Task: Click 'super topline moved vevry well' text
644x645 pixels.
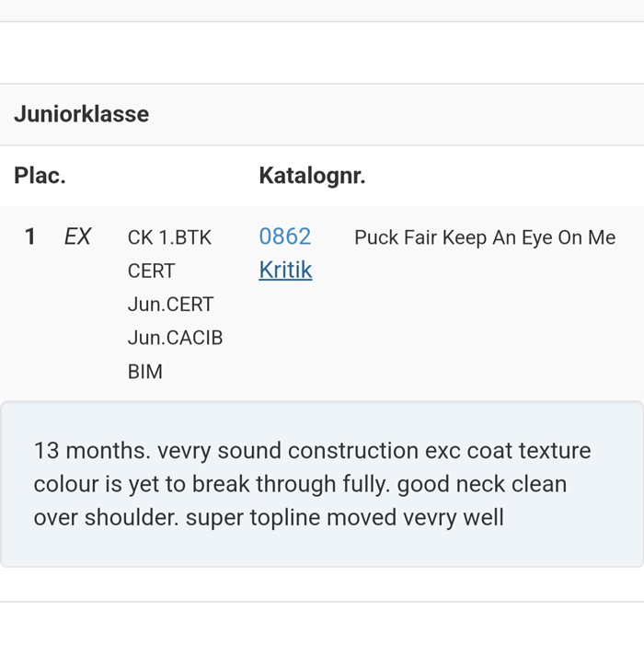Action: [344, 517]
